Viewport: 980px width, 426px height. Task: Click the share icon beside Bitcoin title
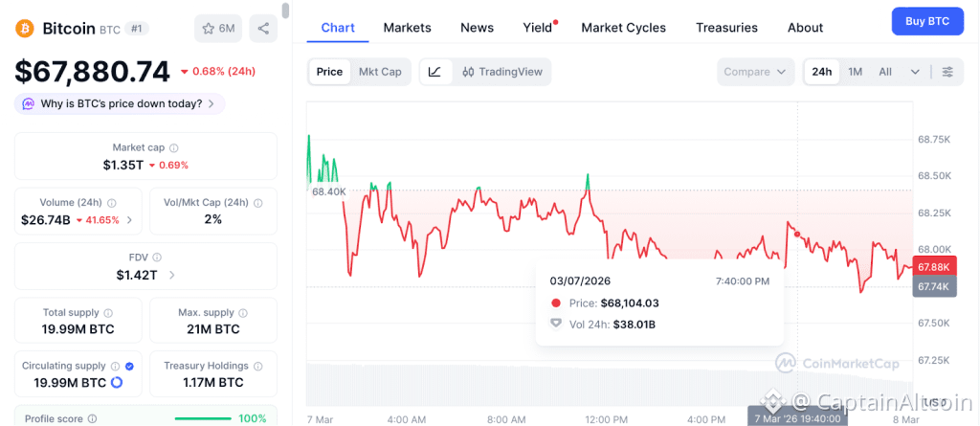coord(263,29)
